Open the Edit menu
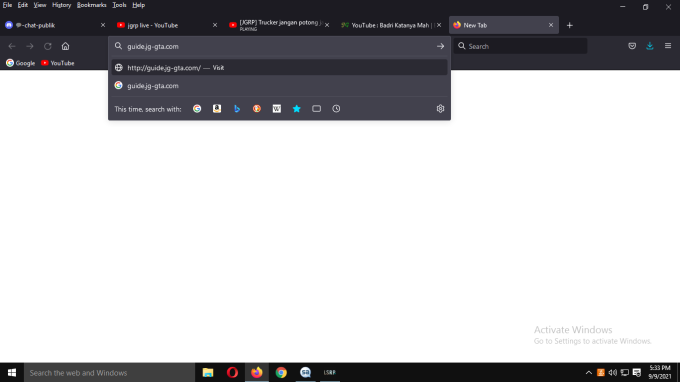This screenshot has height=382, width=680. (23, 5)
